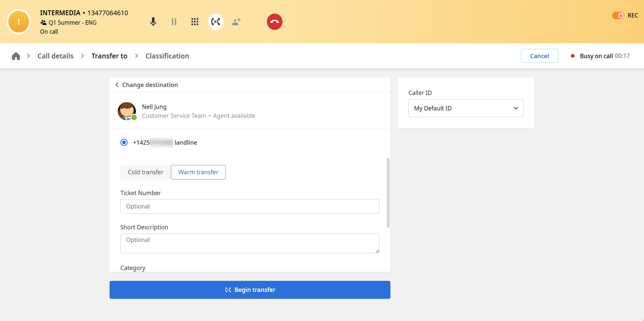Viewport: 644px width, 321px height.
Task: Cancel the transfer
Action: coord(539,56)
